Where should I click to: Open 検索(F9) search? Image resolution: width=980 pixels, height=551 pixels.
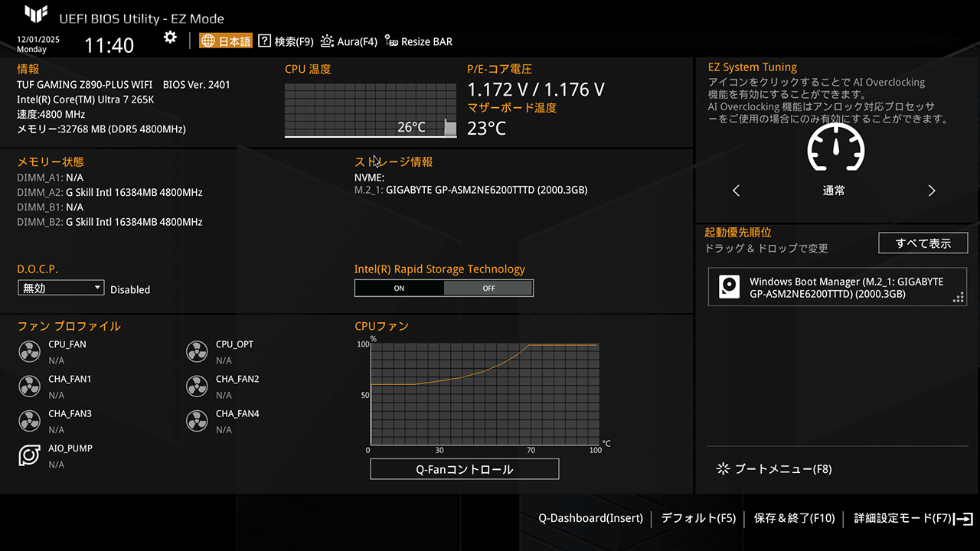pos(286,41)
